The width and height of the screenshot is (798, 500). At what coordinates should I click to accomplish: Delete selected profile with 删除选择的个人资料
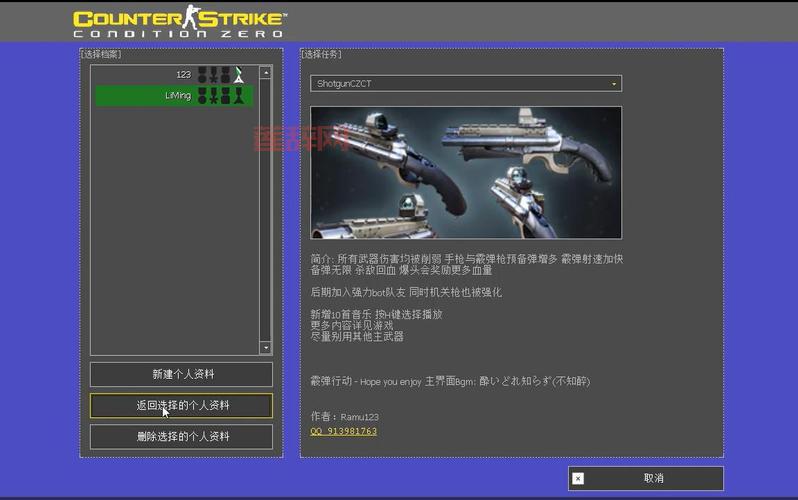pos(181,436)
